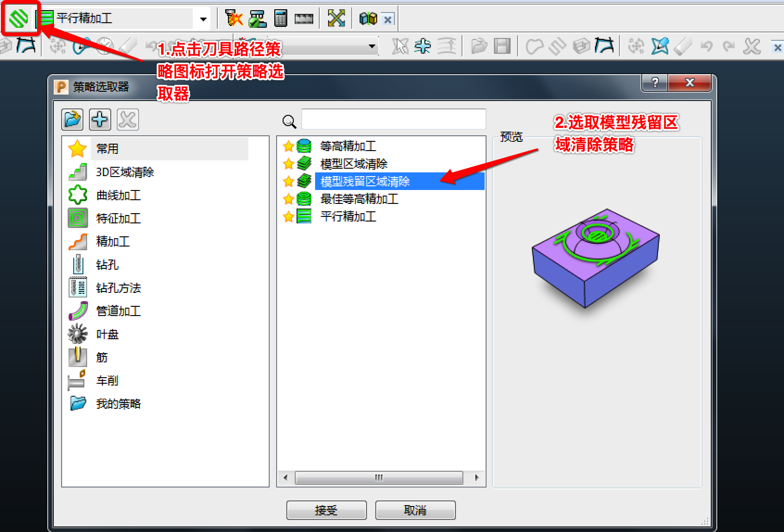Open the second-row toolbar dropdown arrow
Screen dimensions: 784x532
tap(372, 46)
